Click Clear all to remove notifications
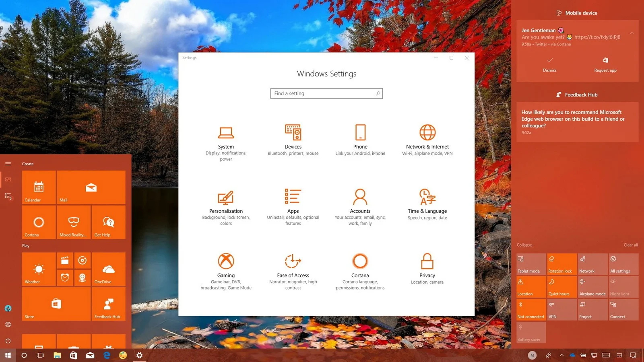 click(631, 245)
